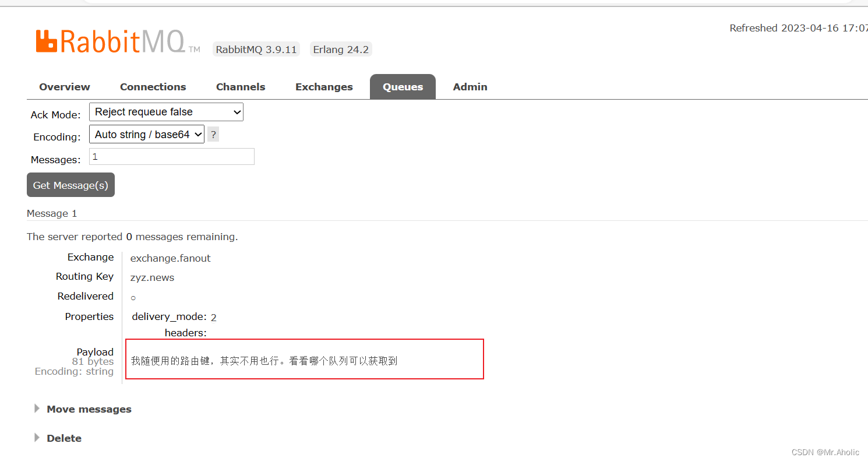Click the Get Message(s) button

point(70,185)
